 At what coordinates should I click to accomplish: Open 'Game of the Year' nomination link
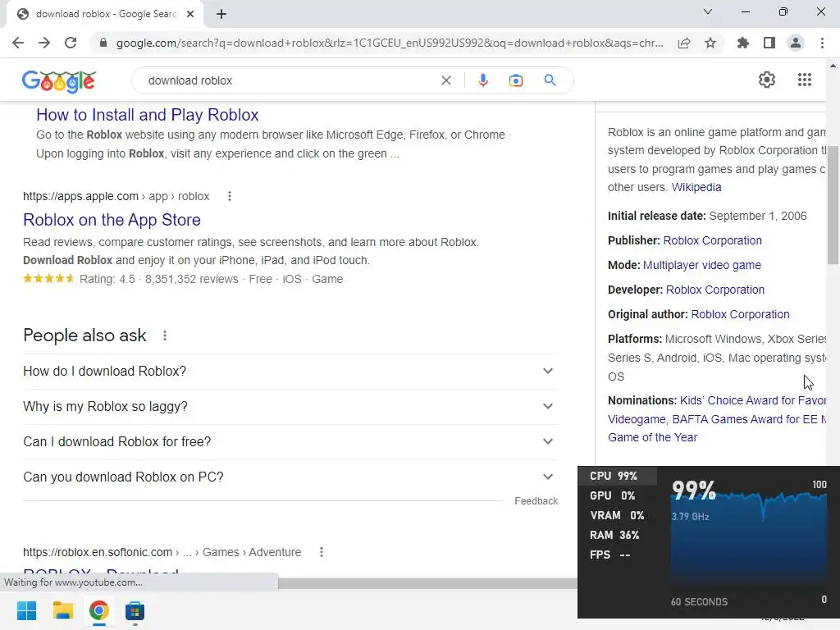652,437
